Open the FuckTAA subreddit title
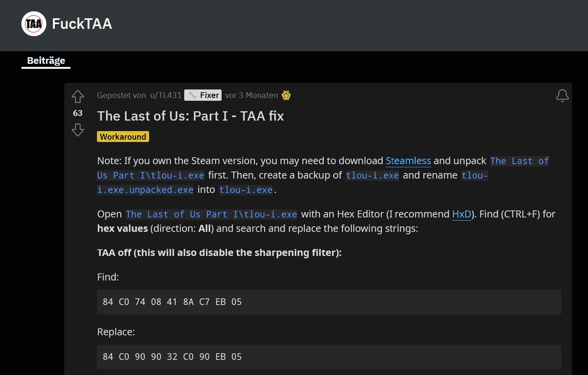The image size is (588, 375). click(x=82, y=24)
